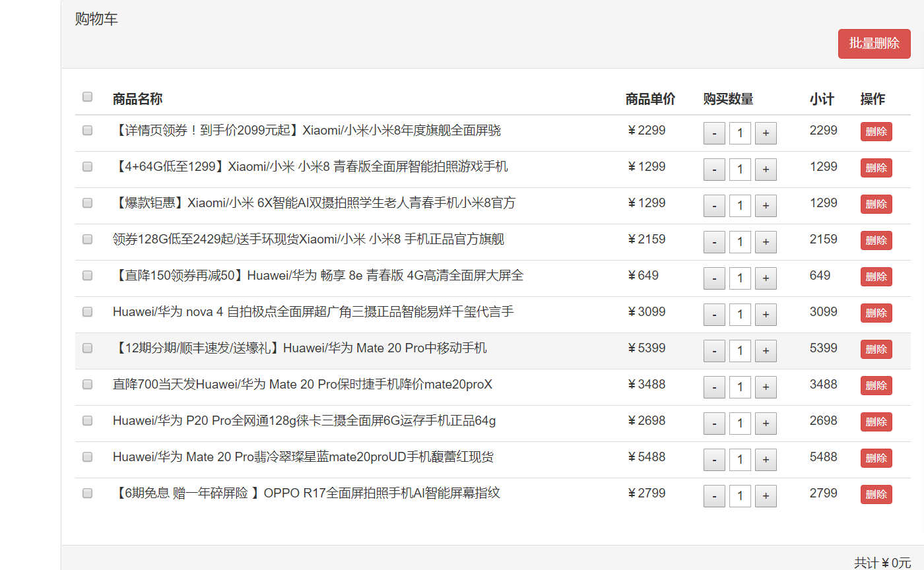
Task: Click the 商品名称 column header
Action: [x=137, y=99]
